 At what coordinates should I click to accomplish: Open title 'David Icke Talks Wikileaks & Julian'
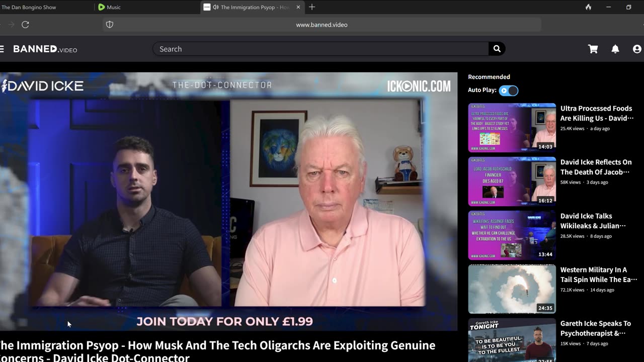[x=593, y=221]
